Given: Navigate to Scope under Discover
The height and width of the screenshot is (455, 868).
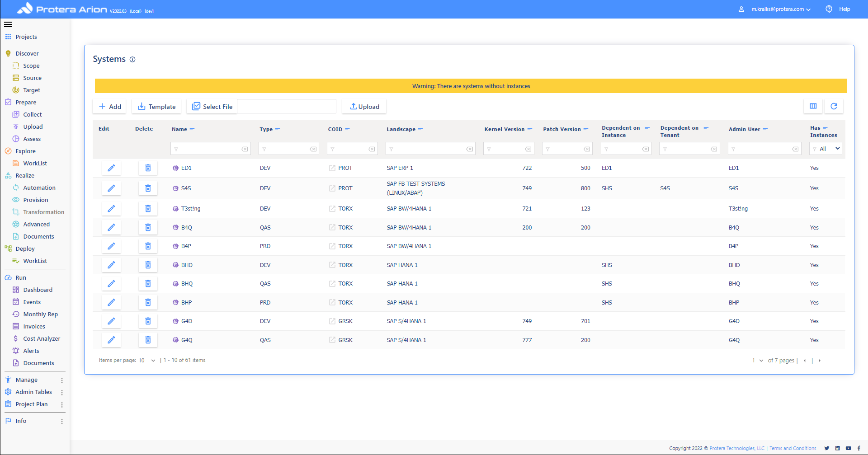Looking at the screenshot, I should coord(31,66).
